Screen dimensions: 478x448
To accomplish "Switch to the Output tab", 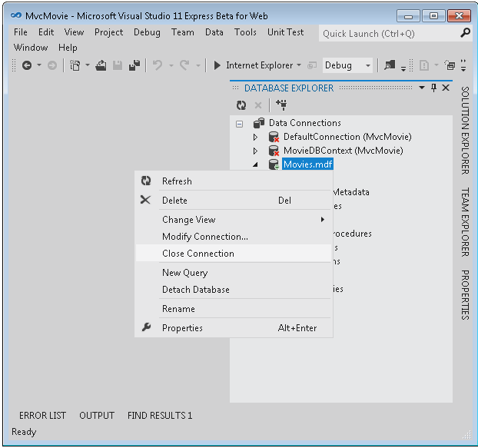I will pos(97,416).
